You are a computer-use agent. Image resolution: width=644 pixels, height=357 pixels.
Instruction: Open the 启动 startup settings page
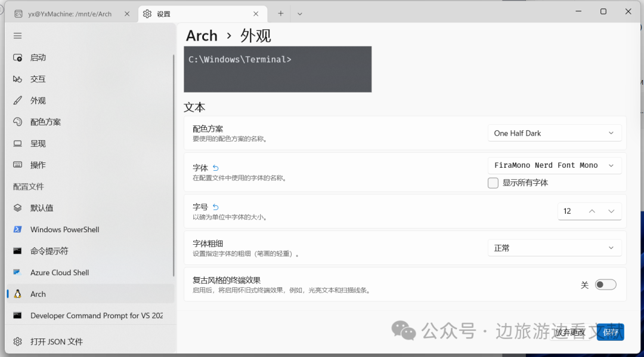(91, 57)
